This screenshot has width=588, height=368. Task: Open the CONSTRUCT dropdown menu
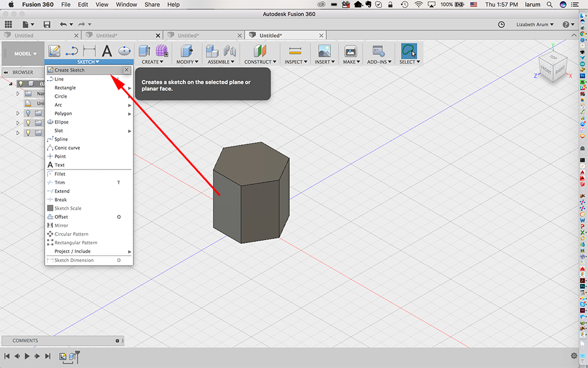click(x=260, y=62)
